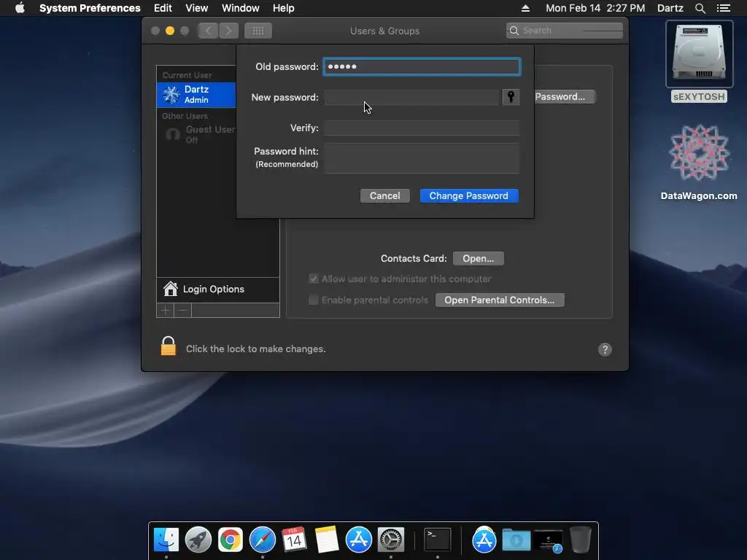Go forward with the right arrow

(228, 31)
